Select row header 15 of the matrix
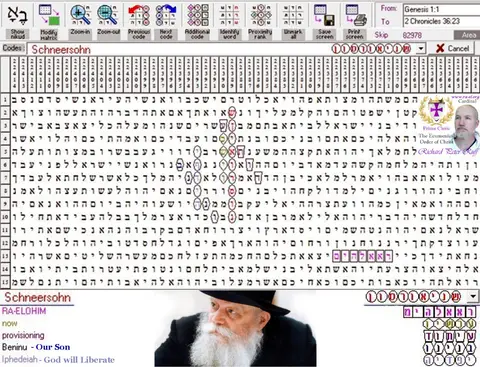This screenshot has height=367, width=480. (5, 282)
